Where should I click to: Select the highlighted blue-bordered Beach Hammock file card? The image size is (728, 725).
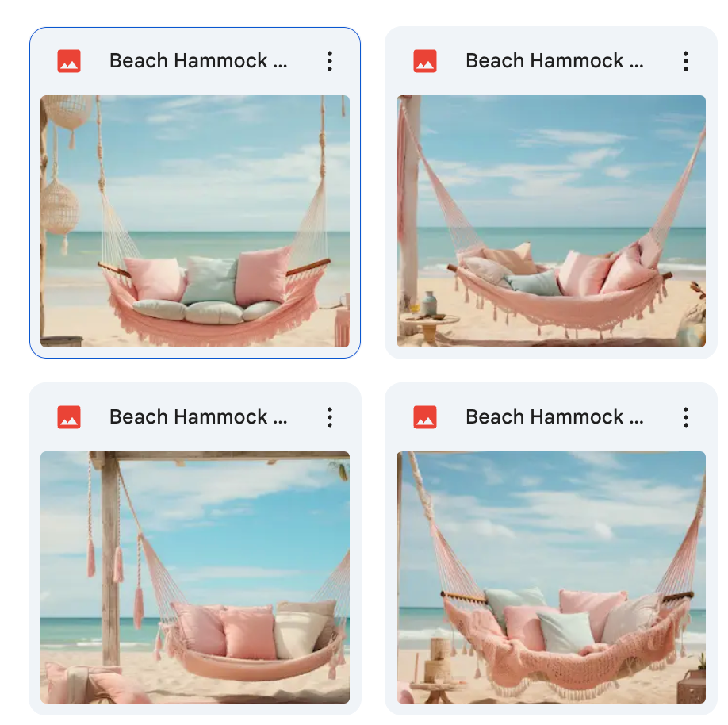(195, 193)
